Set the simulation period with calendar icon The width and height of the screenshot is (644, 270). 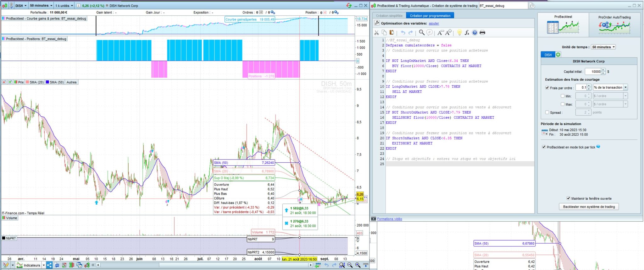coord(544,132)
